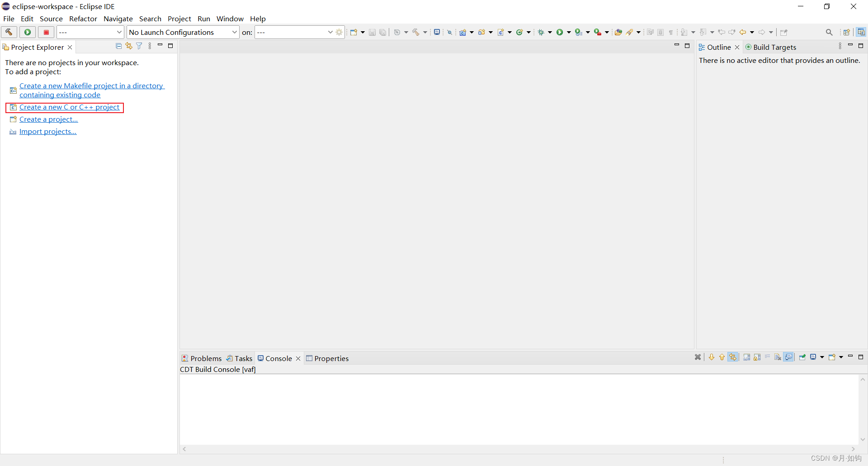Image resolution: width=868 pixels, height=466 pixels.
Task: Toggle Show Whitespace Characters
Action: point(671,32)
